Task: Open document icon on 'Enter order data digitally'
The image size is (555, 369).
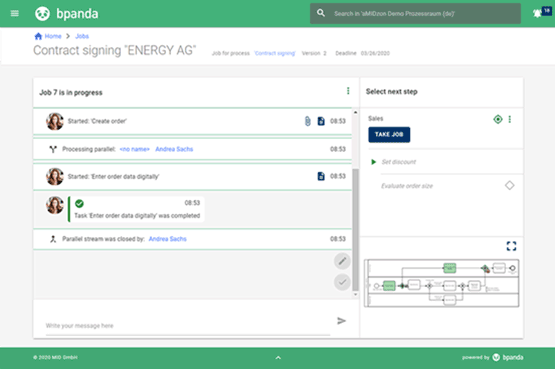Action: [321, 176]
